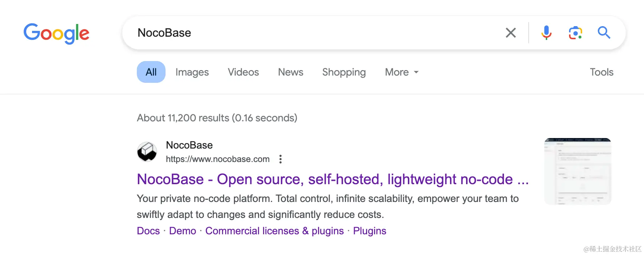644x255 pixels.
Task: Click the Demo sitelink
Action: tap(182, 231)
